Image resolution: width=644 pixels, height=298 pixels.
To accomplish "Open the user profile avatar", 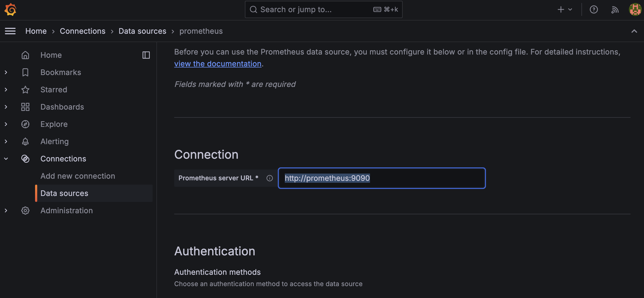I will (635, 9).
